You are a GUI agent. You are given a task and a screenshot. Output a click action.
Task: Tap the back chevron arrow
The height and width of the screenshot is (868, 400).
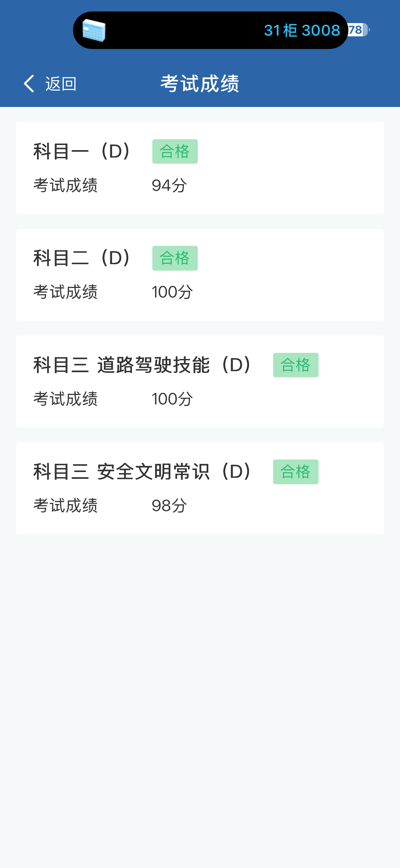point(29,84)
